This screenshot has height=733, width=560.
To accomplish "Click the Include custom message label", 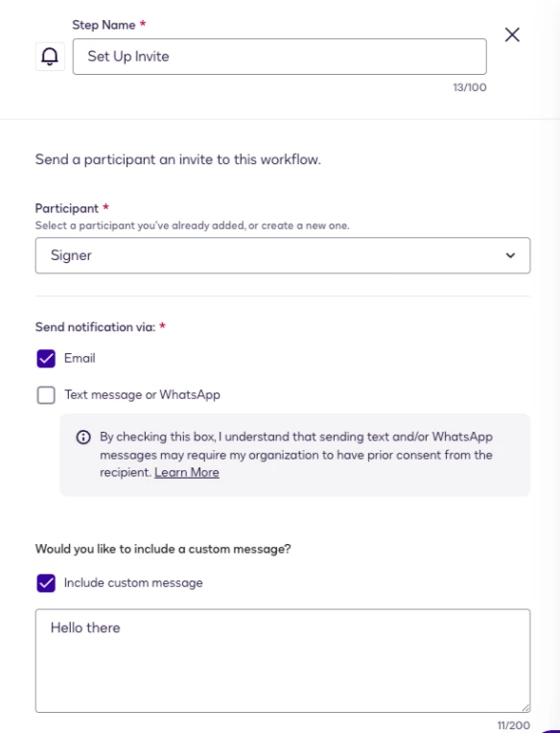I will pos(133,582).
